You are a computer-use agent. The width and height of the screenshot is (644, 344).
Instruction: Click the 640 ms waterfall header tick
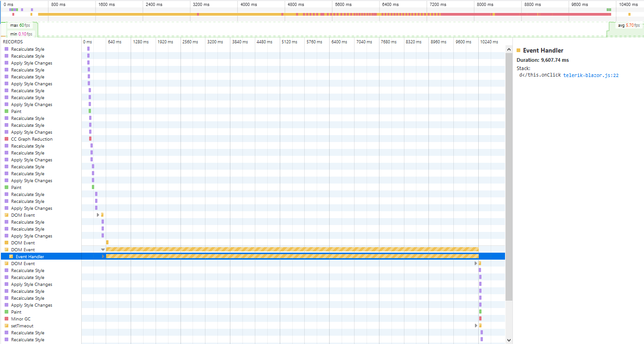114,42
